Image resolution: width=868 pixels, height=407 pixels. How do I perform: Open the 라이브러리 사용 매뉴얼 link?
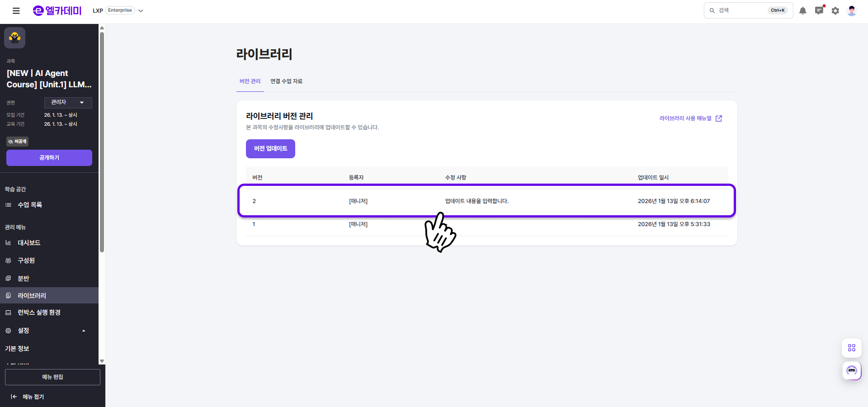(x=690, y=118)
